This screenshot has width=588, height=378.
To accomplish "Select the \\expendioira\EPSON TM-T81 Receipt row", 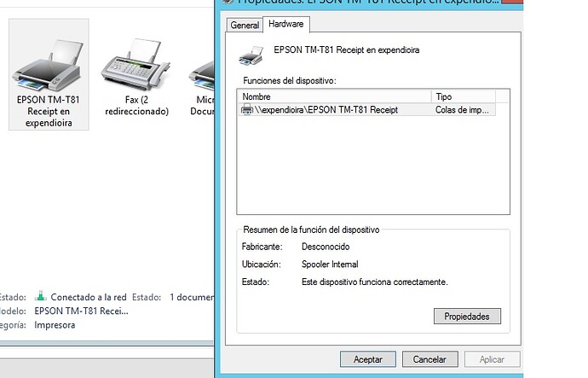I will click(x=366, y=110).
